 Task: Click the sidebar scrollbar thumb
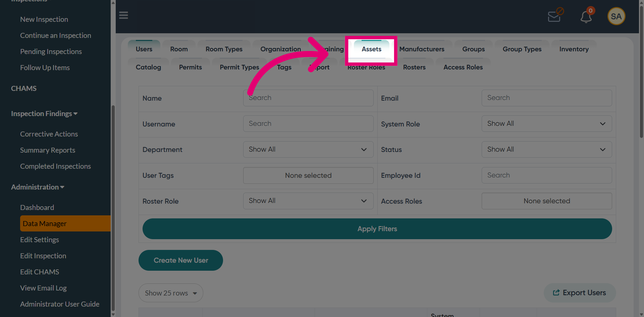pyautogui.click(x=113, y=208)
